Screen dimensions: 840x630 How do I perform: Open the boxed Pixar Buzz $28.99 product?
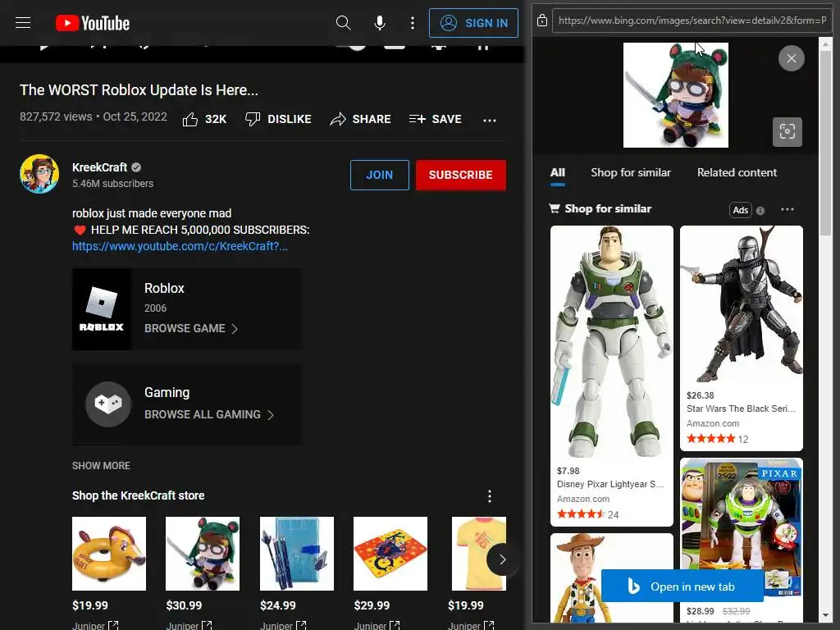[742, 540]
